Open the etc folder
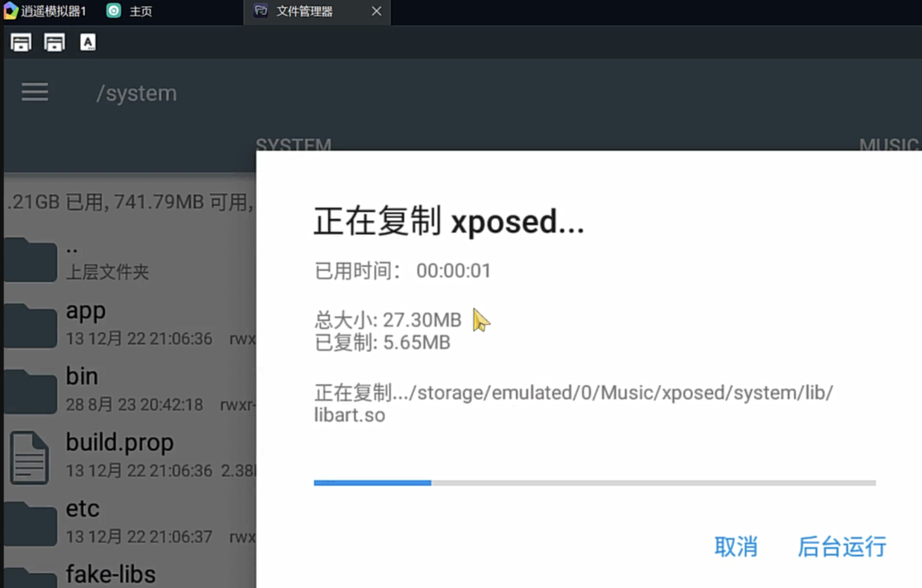Screen dimensions: 922x588 pos(129,522)
